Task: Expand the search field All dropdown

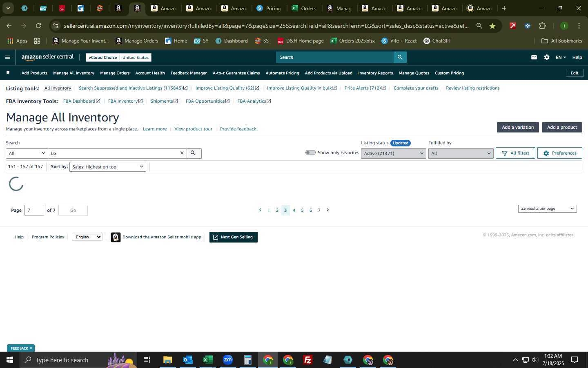Action: click(x=27, y=153)
